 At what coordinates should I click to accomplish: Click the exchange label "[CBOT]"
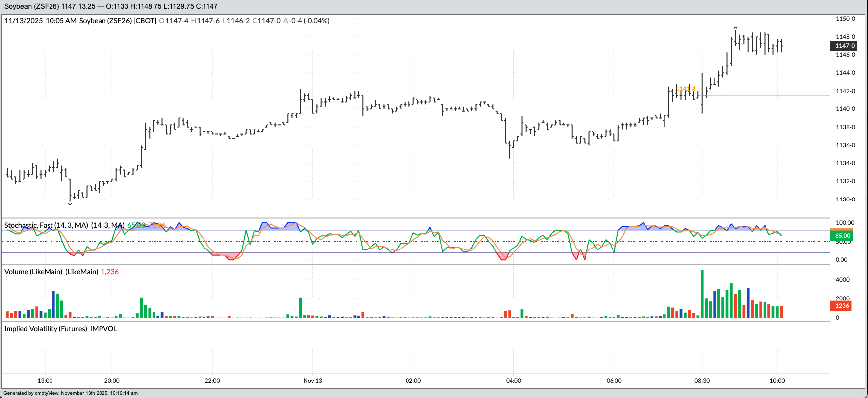click(145, 21)
